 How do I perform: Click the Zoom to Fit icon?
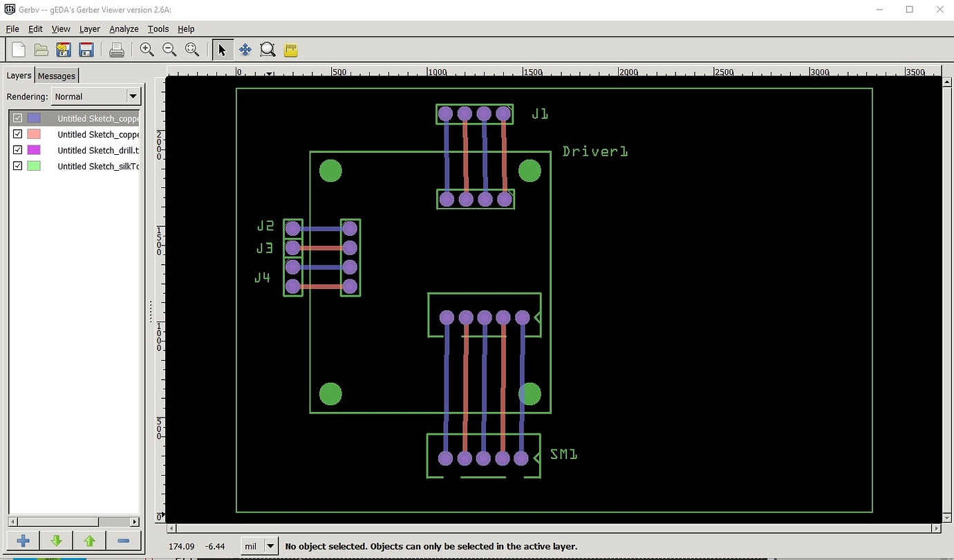pos(192,50)
